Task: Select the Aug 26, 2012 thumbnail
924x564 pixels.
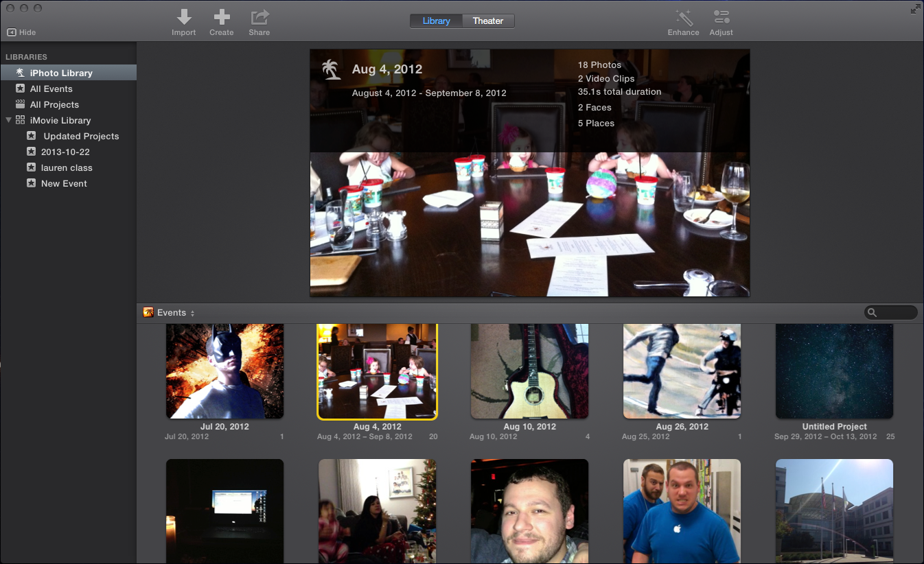Action: [682, 371]
